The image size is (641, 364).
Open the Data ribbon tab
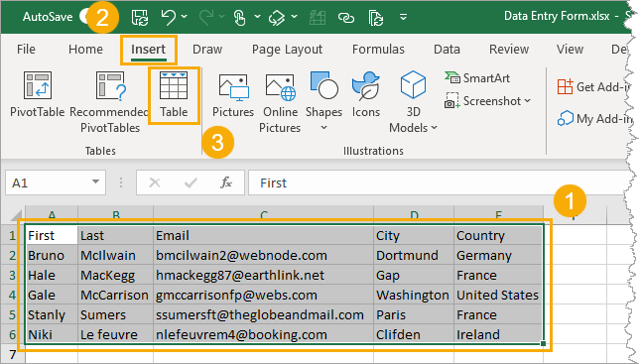[x=447, y=50]
